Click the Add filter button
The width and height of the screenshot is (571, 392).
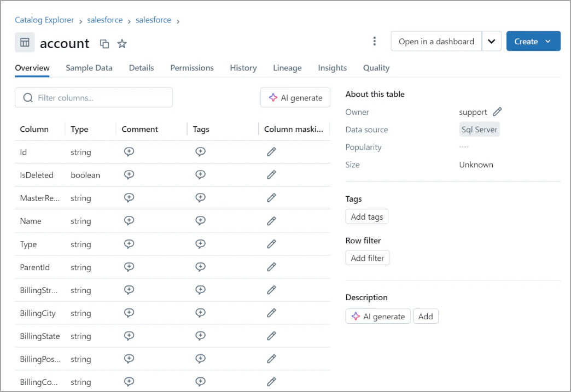pyautogui.click(x=368, y=258)
